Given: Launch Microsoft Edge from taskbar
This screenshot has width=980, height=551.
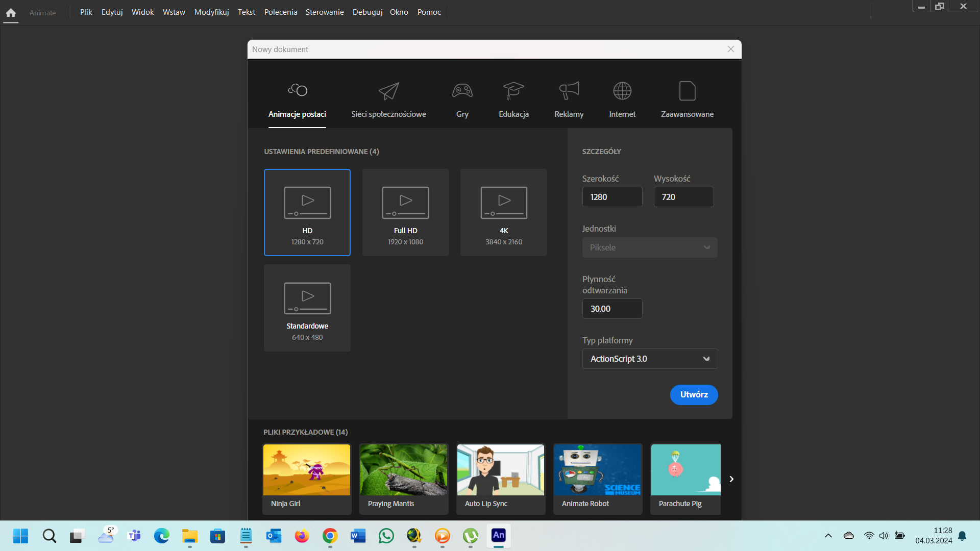Looking at the screenshot, I should 161,536.
